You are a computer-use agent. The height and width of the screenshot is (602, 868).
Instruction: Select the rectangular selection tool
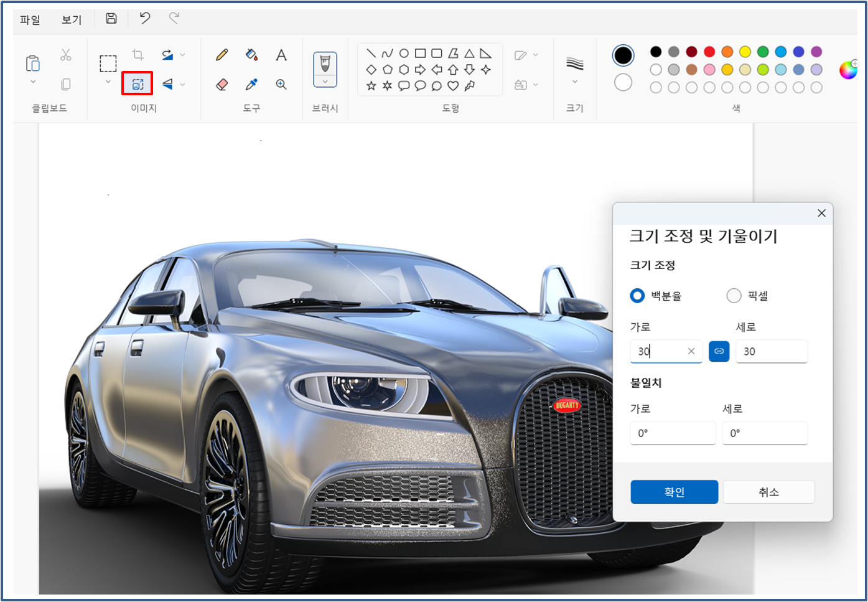coord(108,63)
